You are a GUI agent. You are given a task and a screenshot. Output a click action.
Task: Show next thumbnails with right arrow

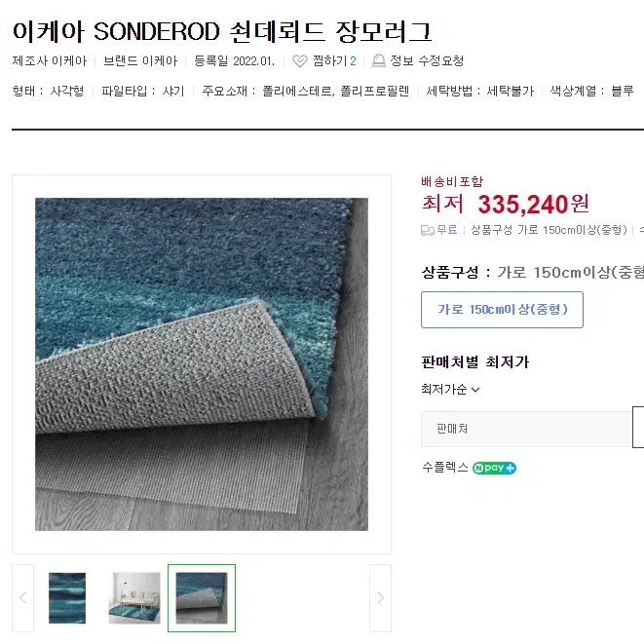pyautogui.click(x=380, y=597)
